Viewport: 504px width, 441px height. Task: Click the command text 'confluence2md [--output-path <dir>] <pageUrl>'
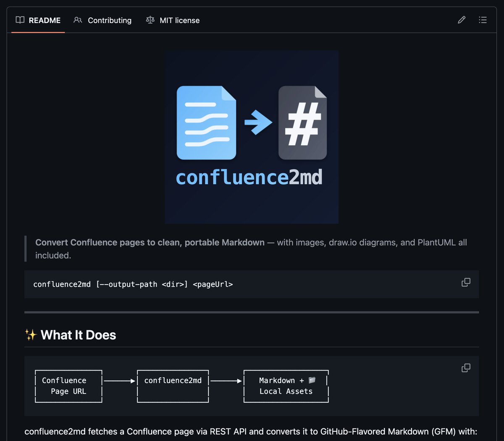[133, 284]
